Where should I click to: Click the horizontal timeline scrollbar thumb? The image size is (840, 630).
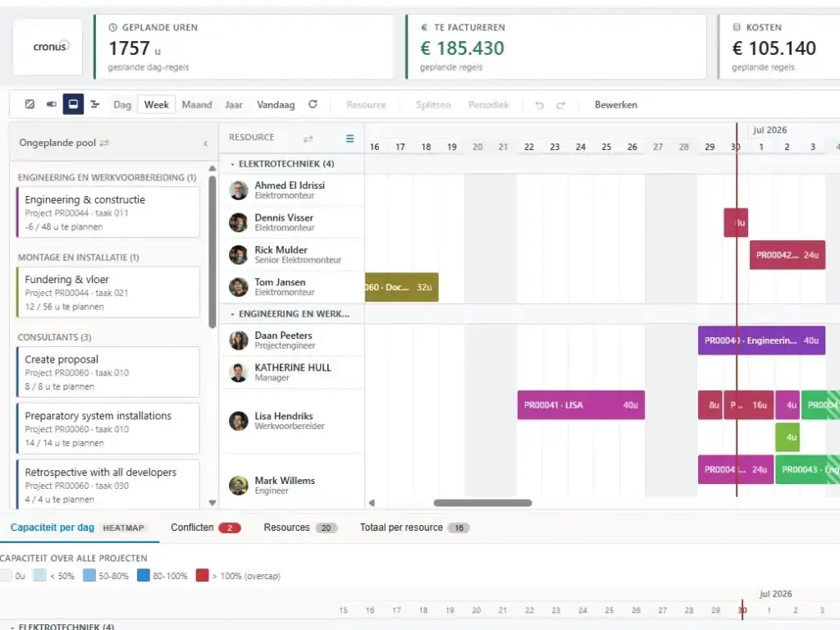pyautogui.click(x=482, y=503)
